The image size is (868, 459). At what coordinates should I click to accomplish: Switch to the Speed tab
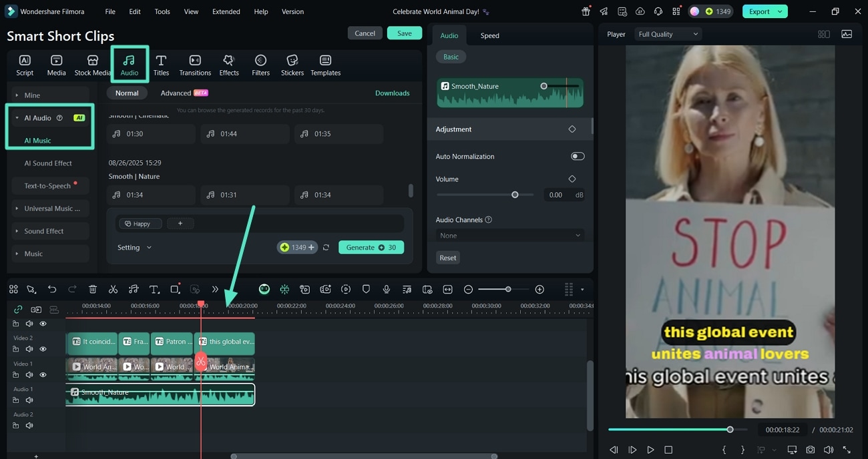[x=490, y=35]
